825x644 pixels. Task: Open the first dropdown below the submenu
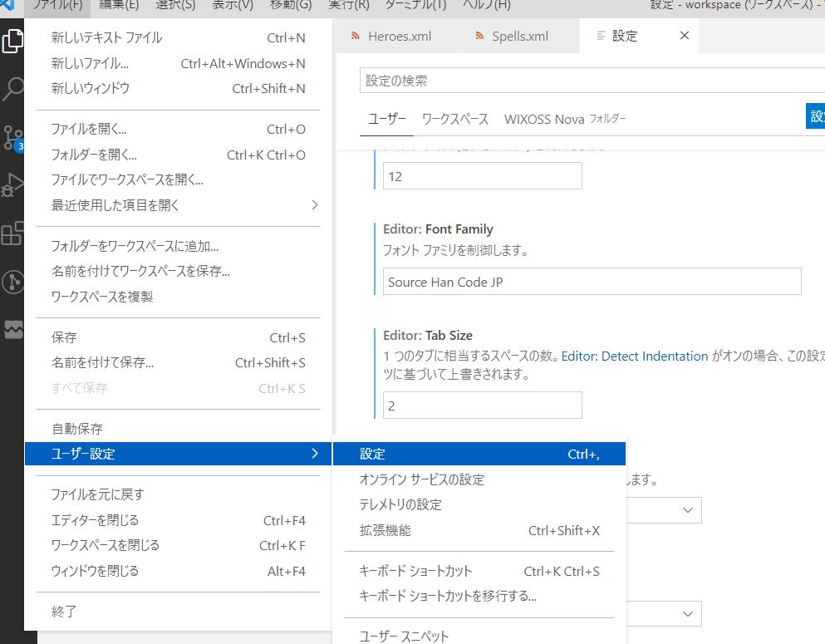[x=664, y=510]
